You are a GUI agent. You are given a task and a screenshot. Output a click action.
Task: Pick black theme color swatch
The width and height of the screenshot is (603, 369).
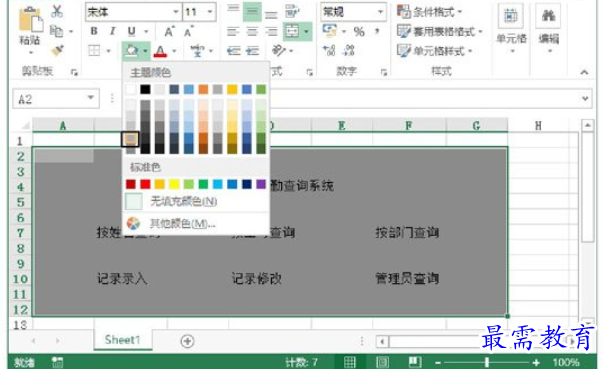click(145, 90)
